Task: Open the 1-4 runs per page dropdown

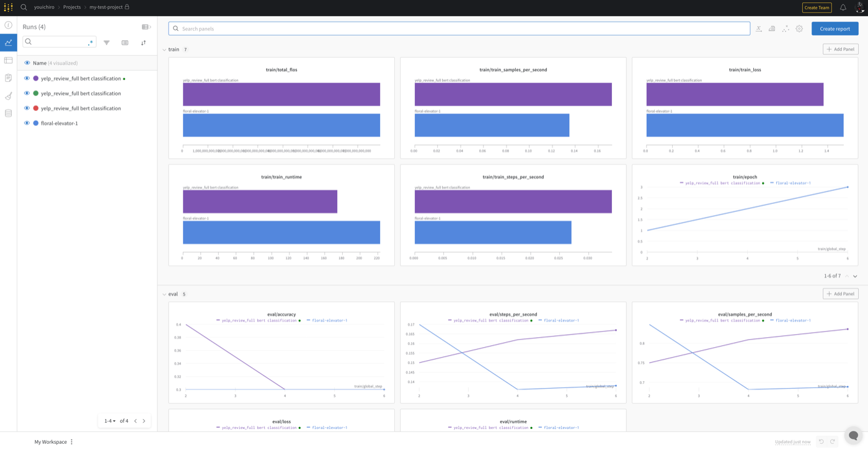Action: (x=110, y=421)
